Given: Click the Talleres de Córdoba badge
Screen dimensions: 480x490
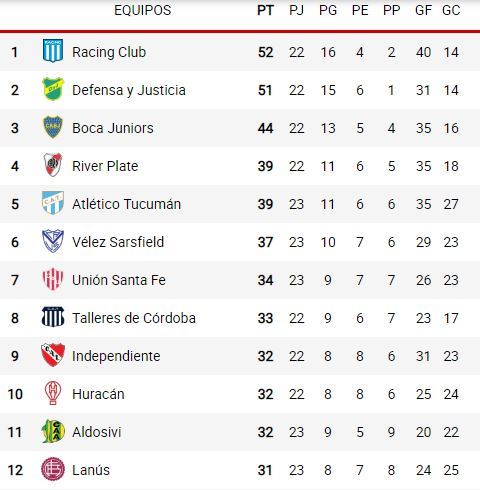Looking at the screenshot, I should point(53,317).
